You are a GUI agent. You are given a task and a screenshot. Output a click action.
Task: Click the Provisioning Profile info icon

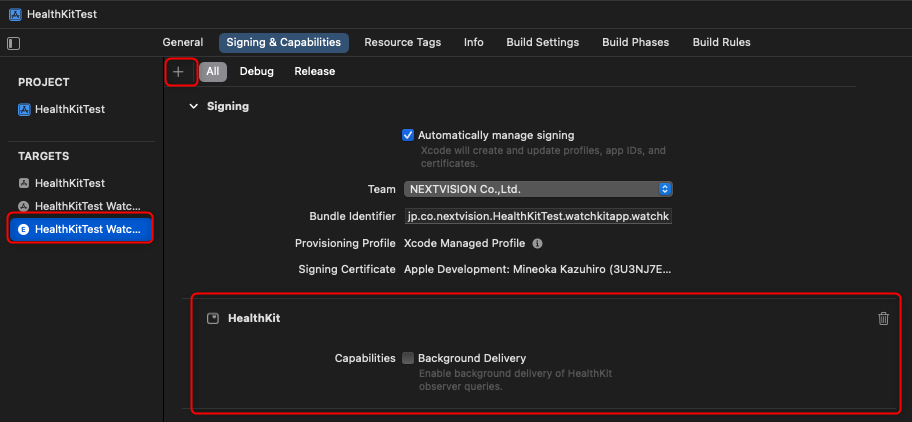click(x=537, y=243)
